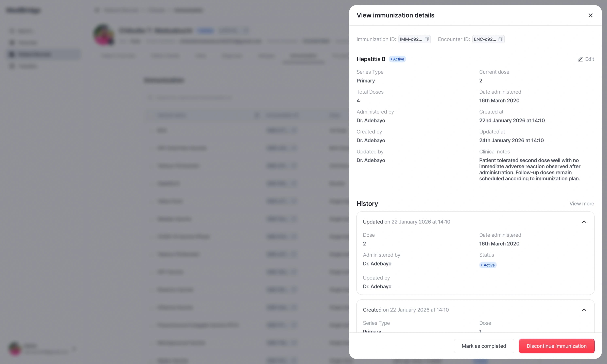Click 'Updated on 22 January 2026' header
The width and height of the screenshot is (607, 364).
tap(406, 222)
